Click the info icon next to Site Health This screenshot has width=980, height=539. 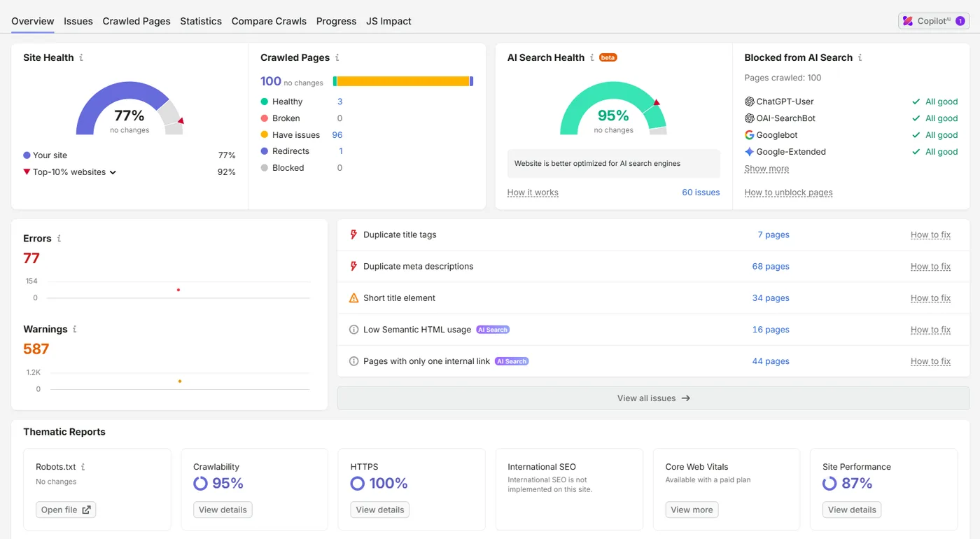click(x=81, y=57)
